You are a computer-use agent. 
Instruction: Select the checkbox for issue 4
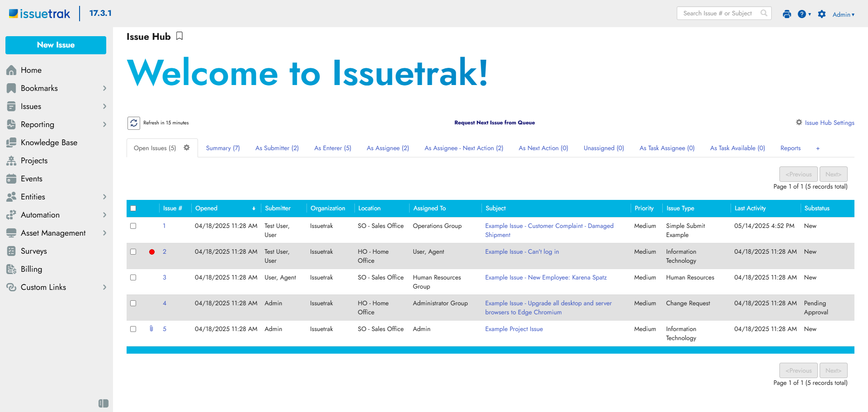click(x=133, y=303)
